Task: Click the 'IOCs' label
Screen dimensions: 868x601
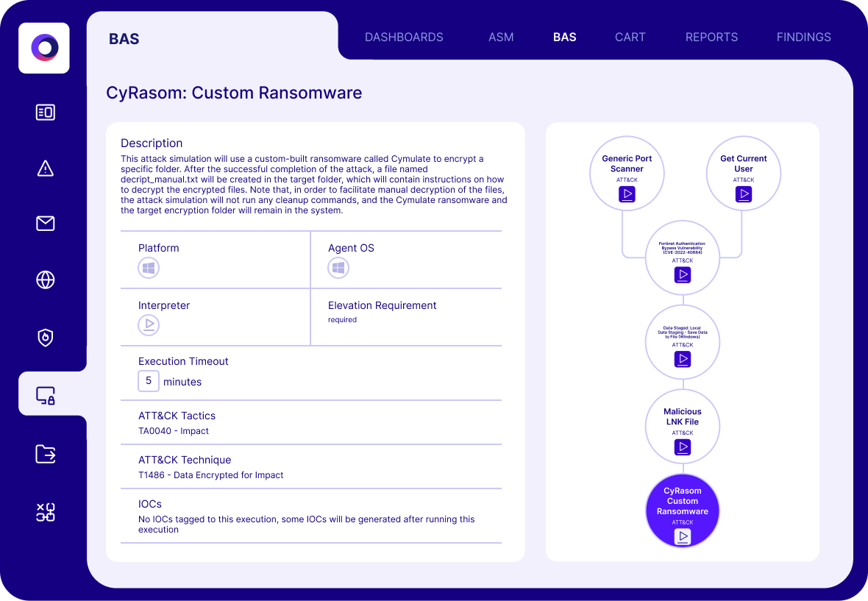Action: click(150, 504)
